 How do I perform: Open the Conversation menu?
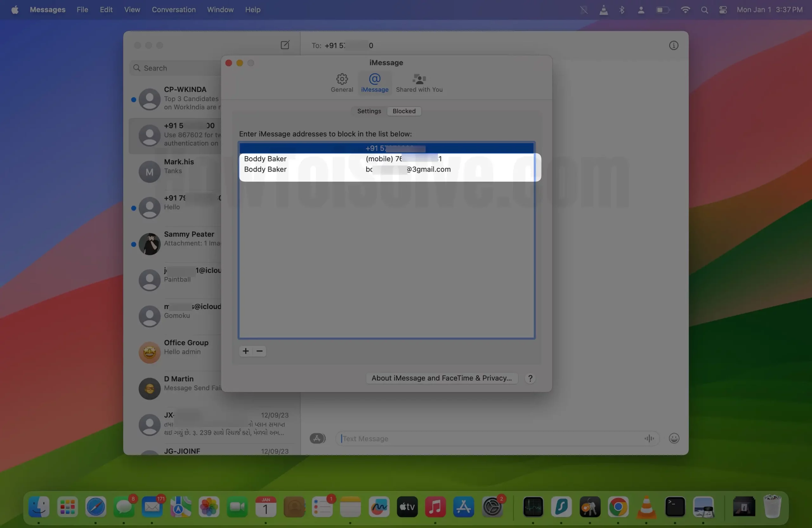[173, 10]
